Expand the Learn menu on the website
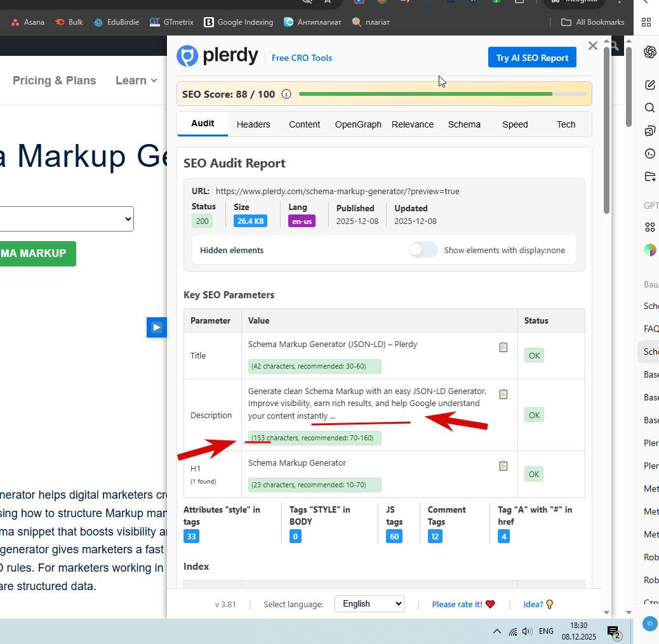Viewport: 659px width, 644px height. click(136, 80)
